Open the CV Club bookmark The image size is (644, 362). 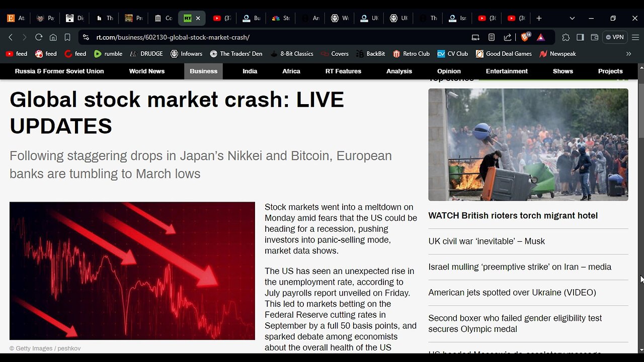(x=453, y=54)
